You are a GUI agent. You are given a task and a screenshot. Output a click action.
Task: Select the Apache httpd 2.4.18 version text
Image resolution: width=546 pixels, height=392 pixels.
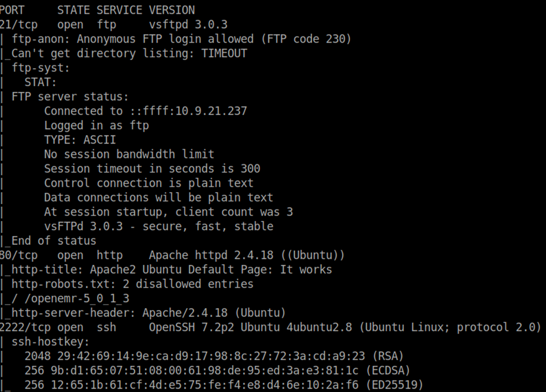[x=247, y=255]
